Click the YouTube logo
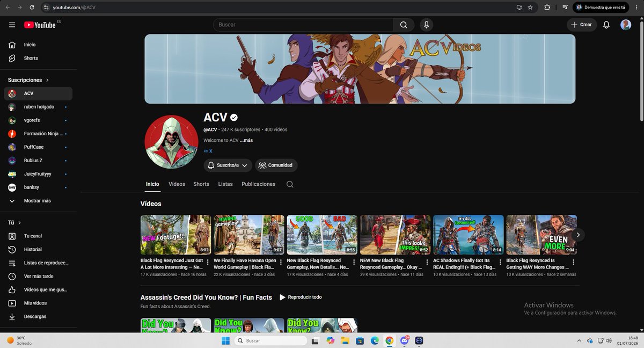The image size is (644, 348). tap(40, 25)
